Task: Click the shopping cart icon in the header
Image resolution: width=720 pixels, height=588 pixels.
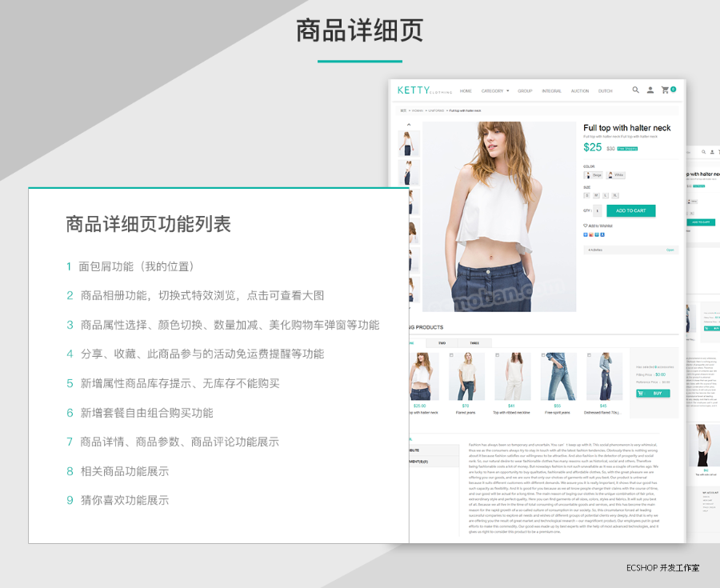Action: [x=665, y=90]
